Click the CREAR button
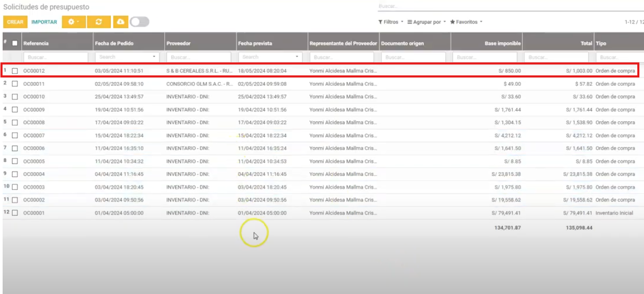644x294 pixels. (15, 22)
